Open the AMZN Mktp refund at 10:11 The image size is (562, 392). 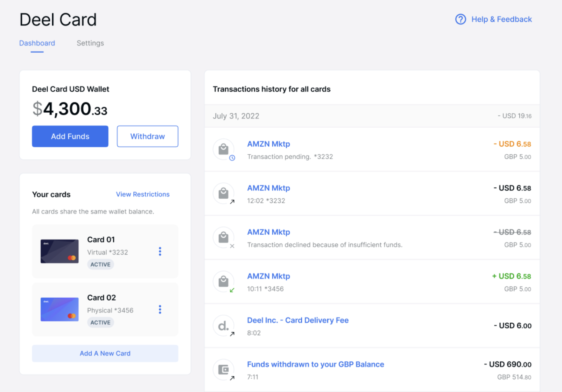pos(269,276)
